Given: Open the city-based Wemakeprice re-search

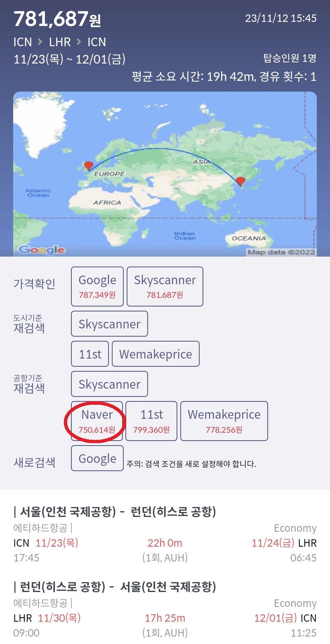Looking at the screenshot, I should 156,354.
